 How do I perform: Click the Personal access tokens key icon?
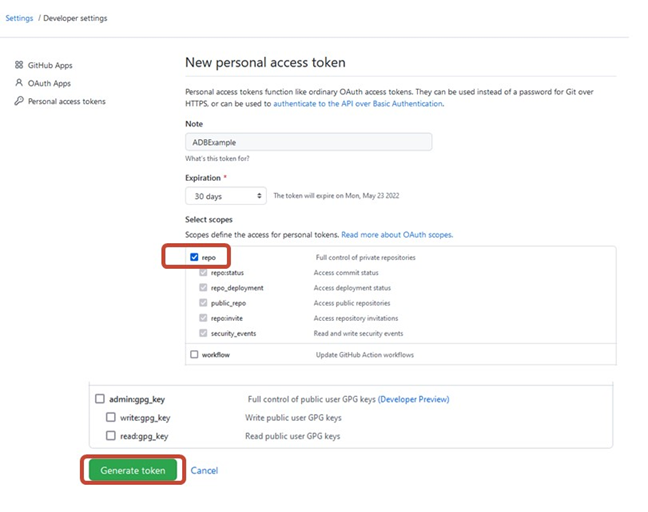(x=19, y=101)
